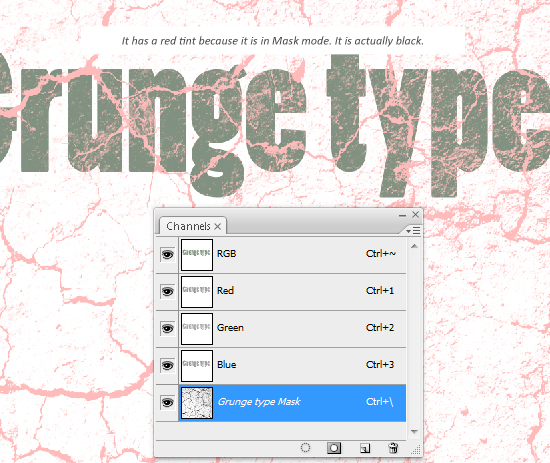550x463 pixels.
Task: Click the Green channel thumbnail
Action: tap(197, 329)
